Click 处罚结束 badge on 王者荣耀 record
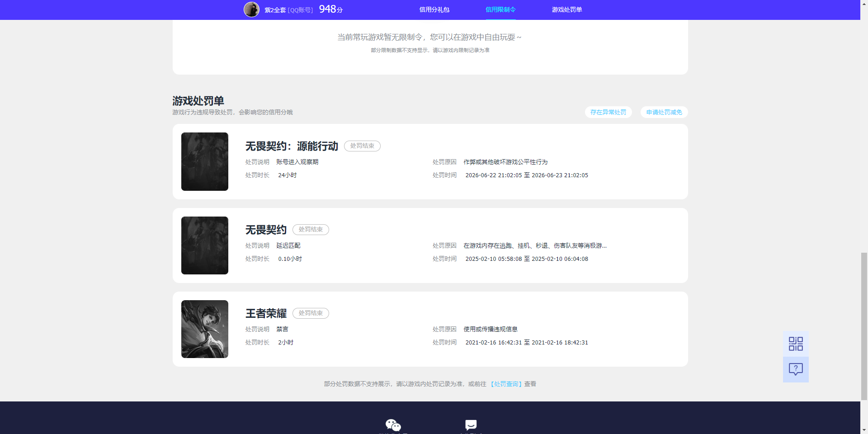Image resolution: width=868 pixels, height=434 pixels. tap(311, 313)
